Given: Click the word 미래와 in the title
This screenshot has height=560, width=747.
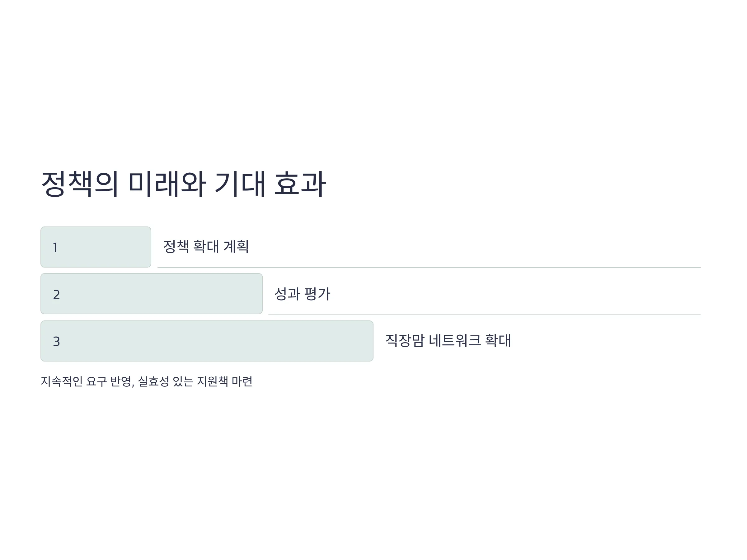Looking at the screenshot, I should [x=167, y=184].
